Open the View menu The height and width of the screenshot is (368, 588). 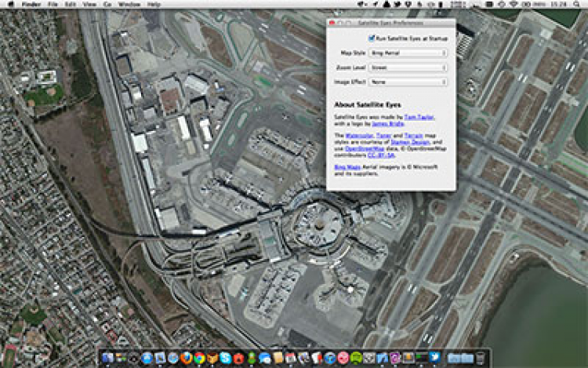tap(89, 5)
